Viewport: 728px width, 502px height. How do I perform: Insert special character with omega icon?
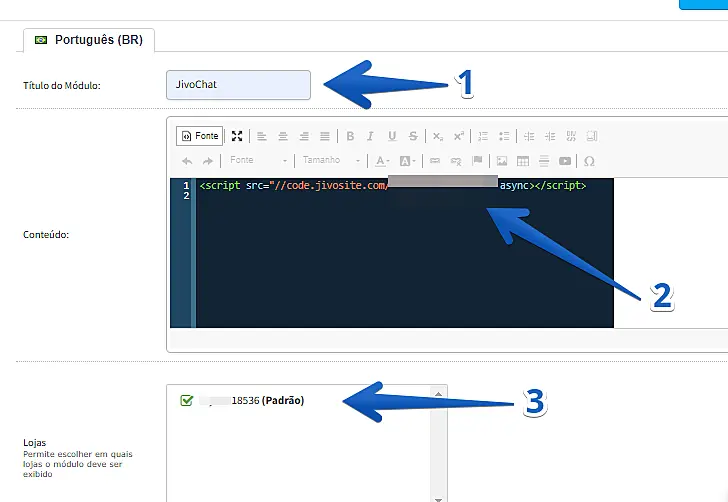[x=589, y=161]
